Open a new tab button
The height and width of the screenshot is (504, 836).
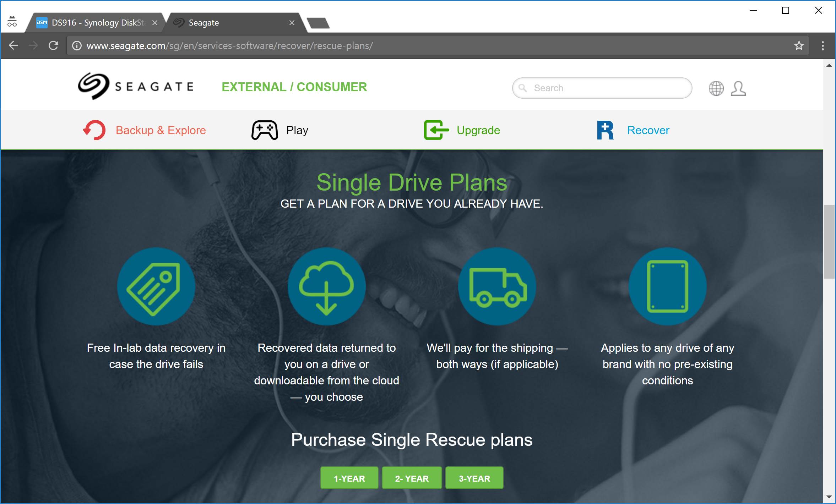(x=318, y=23)
